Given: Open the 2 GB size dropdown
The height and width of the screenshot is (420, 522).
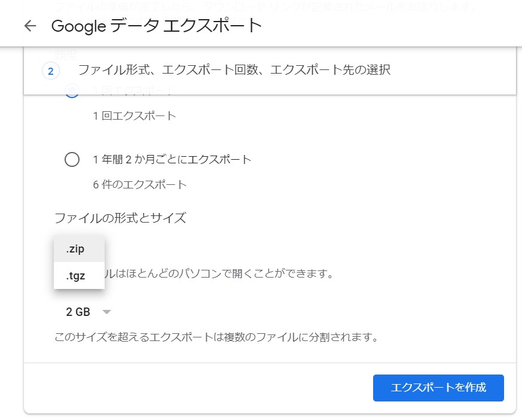Looking at the screenshot, I should tap(88, 312).
